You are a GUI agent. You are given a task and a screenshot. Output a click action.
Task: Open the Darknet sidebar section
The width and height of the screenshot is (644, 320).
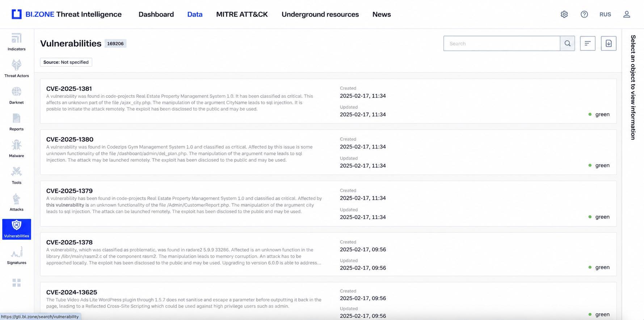click(17, 95)
